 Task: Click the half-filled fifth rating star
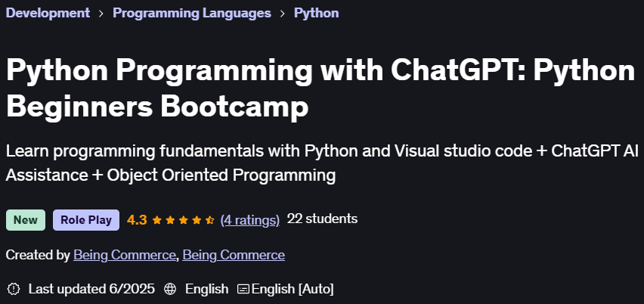[x=210, y=220]
